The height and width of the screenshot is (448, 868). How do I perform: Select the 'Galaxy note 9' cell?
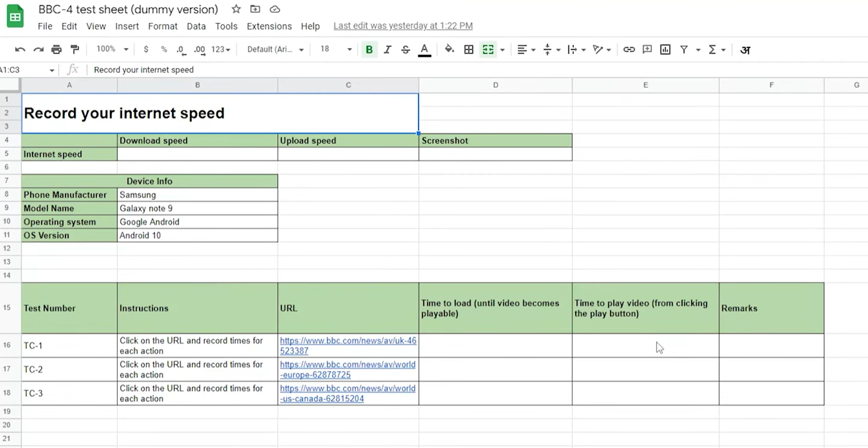point(197,208)
